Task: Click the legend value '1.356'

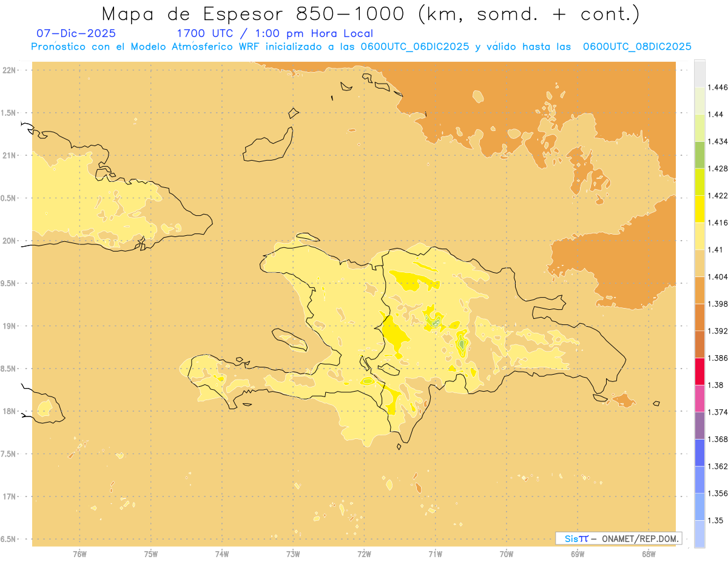Action: tap(718, 493)
